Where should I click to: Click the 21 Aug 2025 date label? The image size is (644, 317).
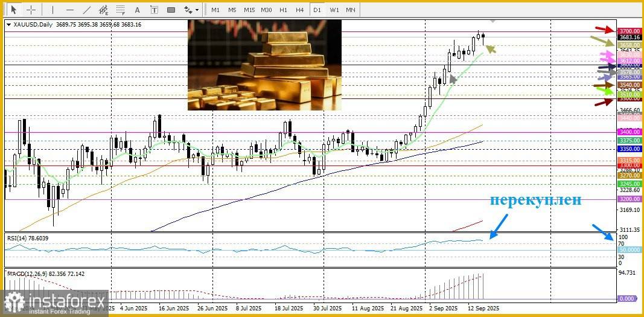pyautogui.click(x=406, y=308)
